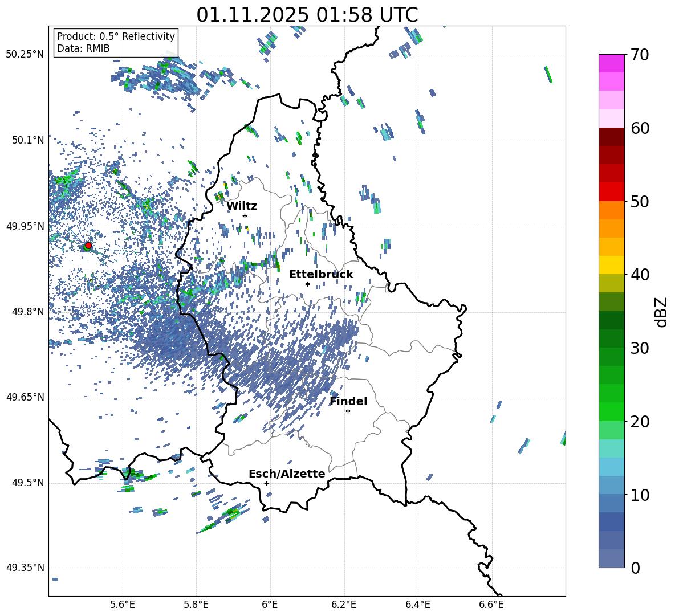Click the colorbar tick label 70
The image size is (675, 616).
(x=639, y=55)
